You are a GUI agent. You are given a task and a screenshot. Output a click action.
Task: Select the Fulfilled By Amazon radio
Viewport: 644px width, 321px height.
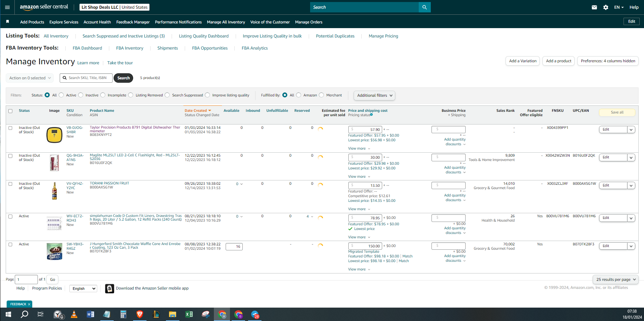(x=299, y=95)
